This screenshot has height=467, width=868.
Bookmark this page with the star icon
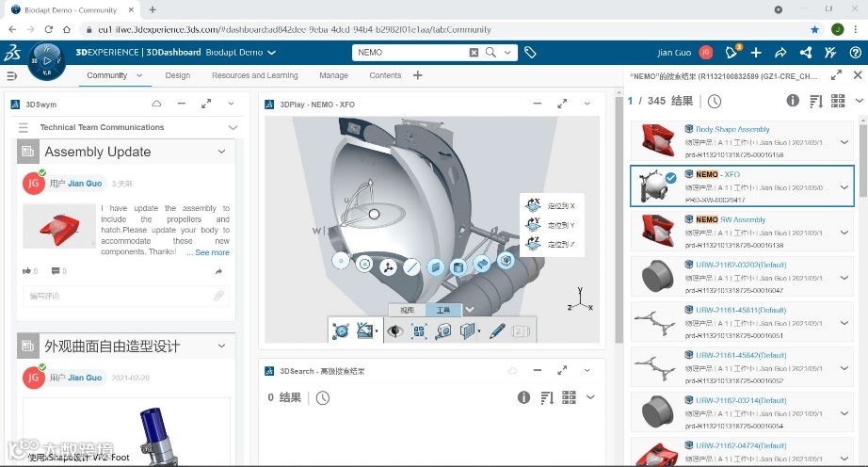[814, 29]
